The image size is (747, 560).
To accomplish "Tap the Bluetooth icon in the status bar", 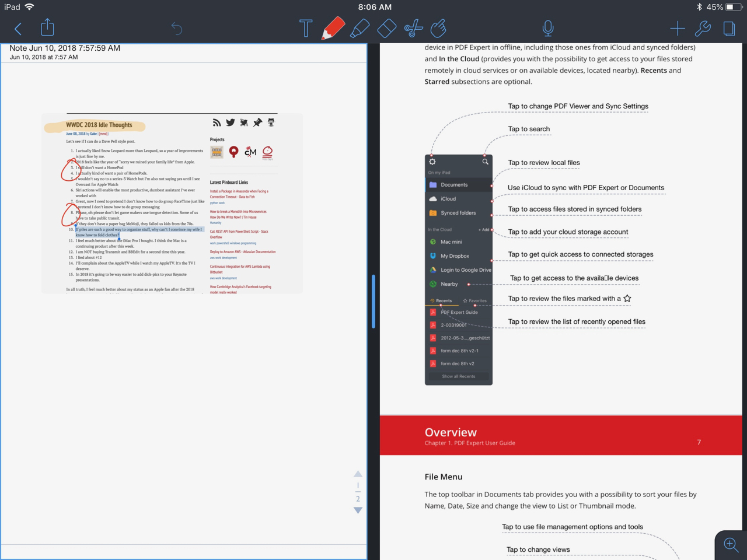I will coord(699,7).
